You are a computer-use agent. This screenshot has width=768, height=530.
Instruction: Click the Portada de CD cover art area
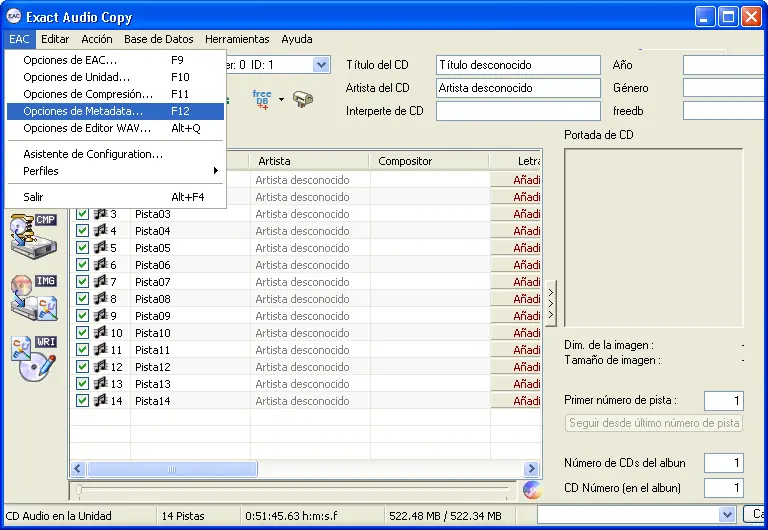(654, 238)
